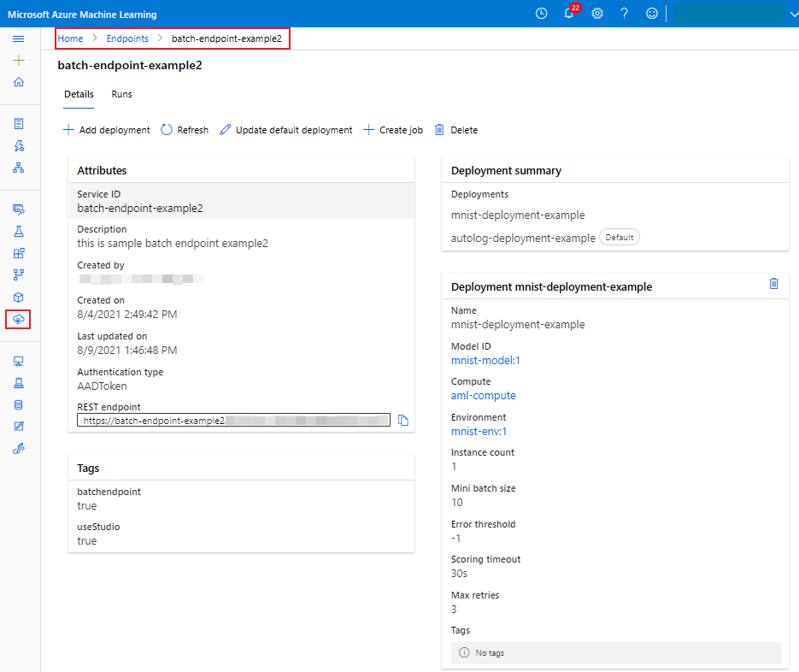Click Error threshold value -1
The height and width of the screenshot is (672, 799).
point(455,538)
